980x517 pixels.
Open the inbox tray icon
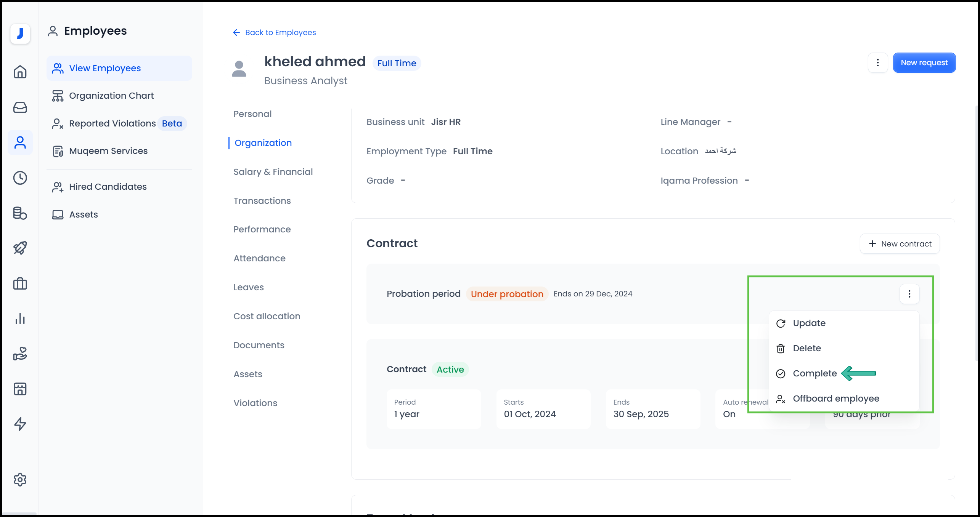click(20, 107)
